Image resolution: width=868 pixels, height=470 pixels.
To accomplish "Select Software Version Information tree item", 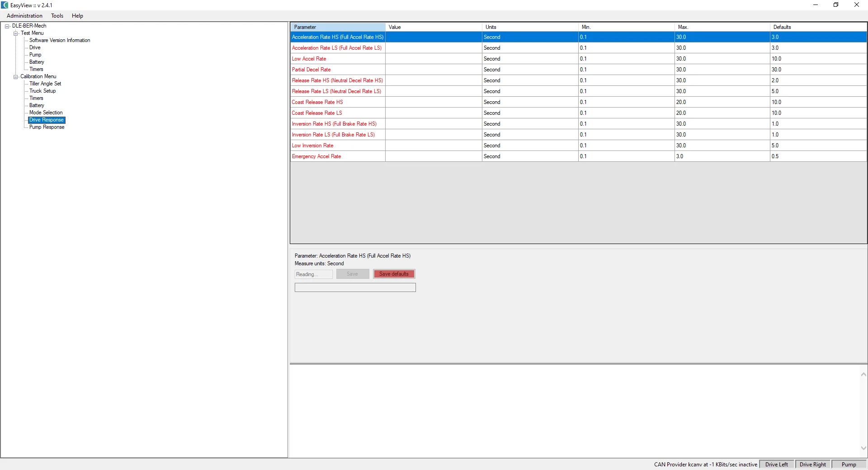I will pyautogui.click(x=60, y=40).
